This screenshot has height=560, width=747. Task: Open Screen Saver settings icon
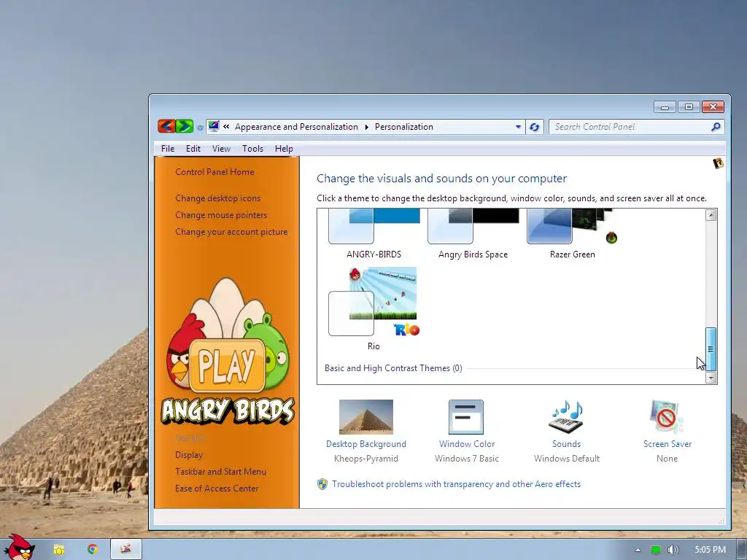pyautogui.click(x=667, y=416)
